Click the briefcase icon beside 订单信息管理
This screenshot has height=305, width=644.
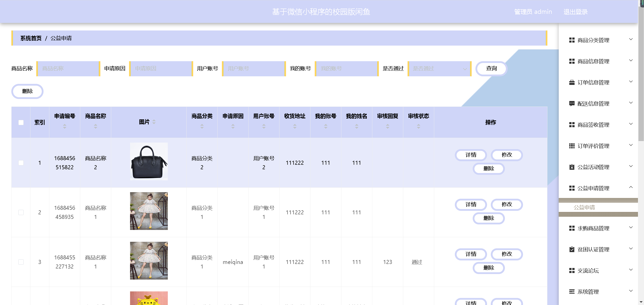572,82
